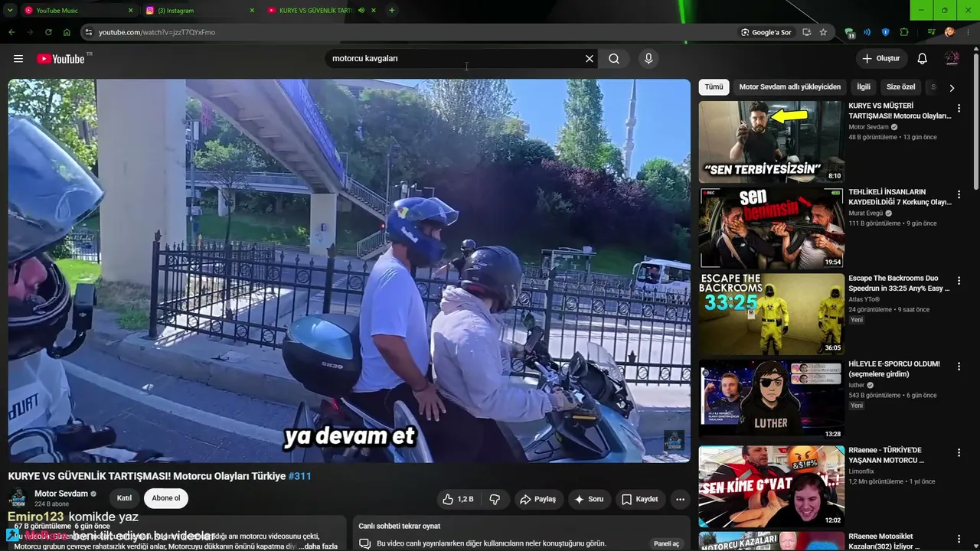Click the browser address bar URL
The image size is (980, 551).
(x=157, y=32)
